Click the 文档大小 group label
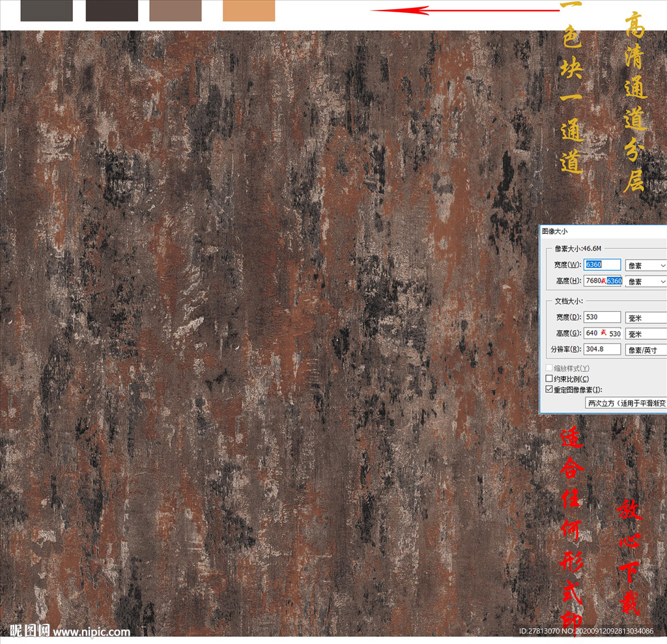This screenshot has height=644, width=667. click(x=568, y=301)
